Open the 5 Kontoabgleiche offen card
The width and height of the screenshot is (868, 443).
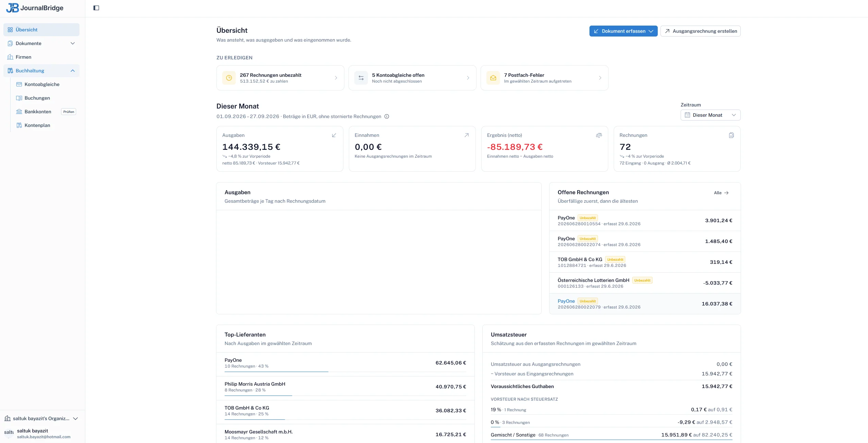point(412,78)
